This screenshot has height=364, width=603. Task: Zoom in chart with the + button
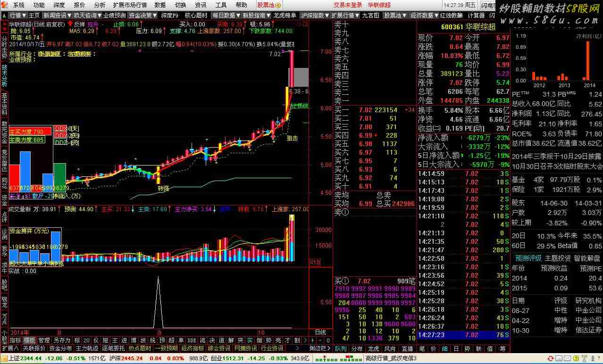[313, 340]
